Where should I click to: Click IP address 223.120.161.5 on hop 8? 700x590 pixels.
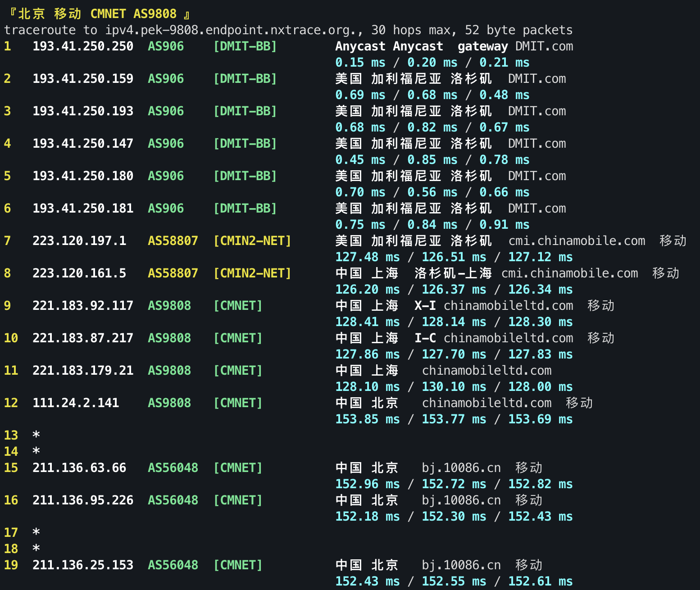pyautogui.click(x=79, y=273)
